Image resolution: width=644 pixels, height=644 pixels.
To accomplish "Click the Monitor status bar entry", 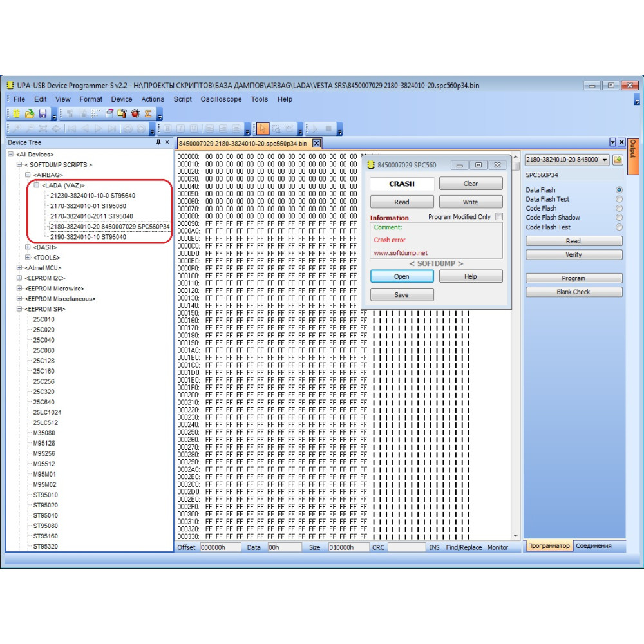I will 498,547.
